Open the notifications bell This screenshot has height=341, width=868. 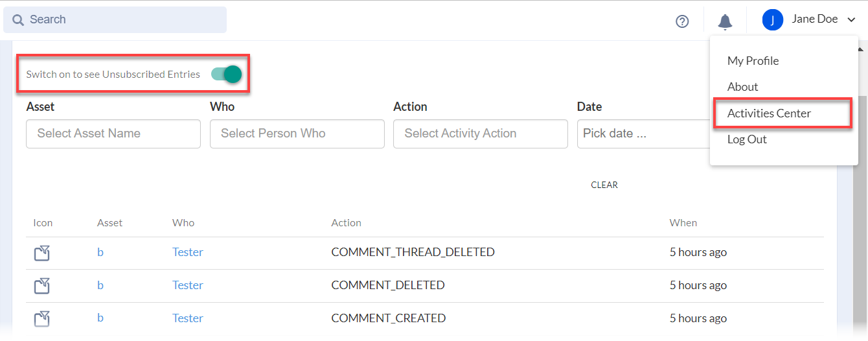[725, 21]
